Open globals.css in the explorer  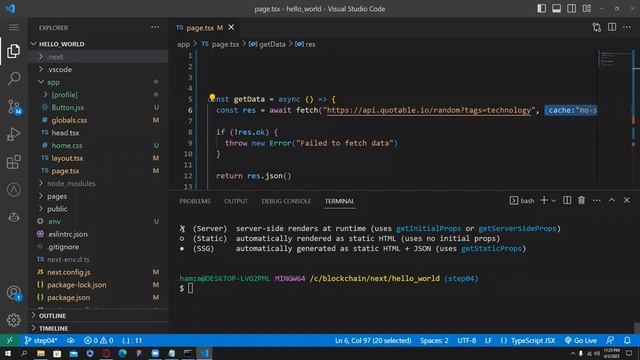click(98, 120)
